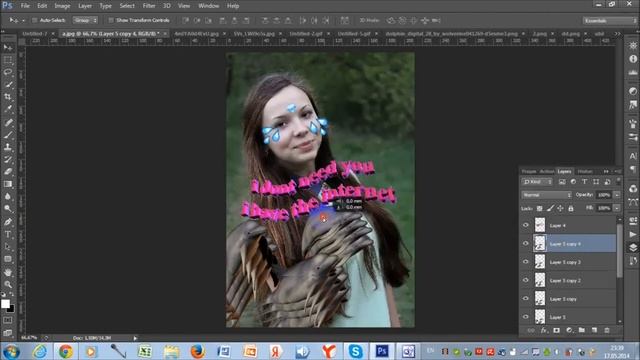Select the Dodge tool
Image resolution: width=640 pixels, height=360 pixels.
click(x=8, y=209)
